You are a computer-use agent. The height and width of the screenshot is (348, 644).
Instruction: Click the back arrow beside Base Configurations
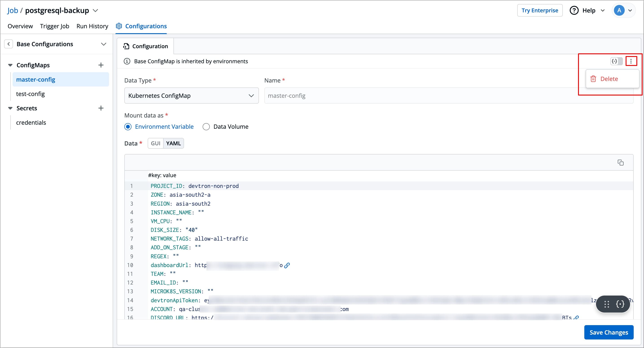(9, 44)
